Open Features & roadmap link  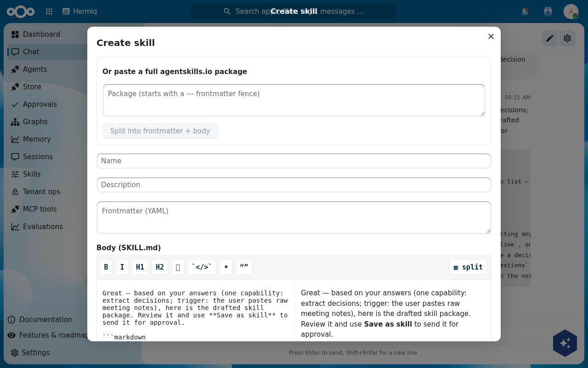coord(53,335)
